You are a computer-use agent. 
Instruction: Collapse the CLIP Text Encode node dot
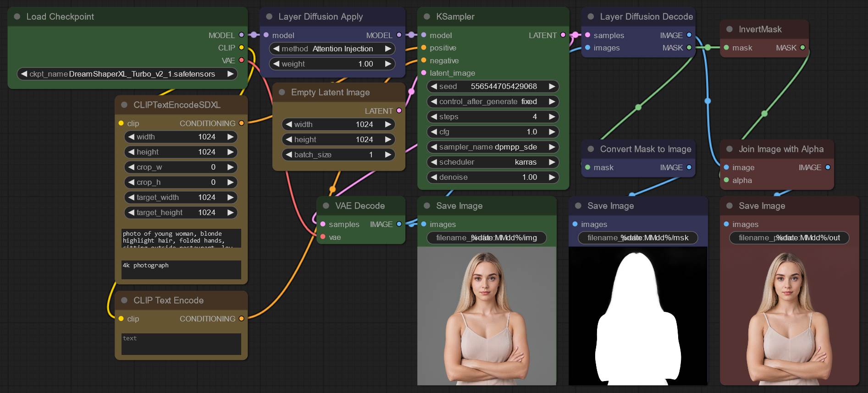[x=124, y=300]
